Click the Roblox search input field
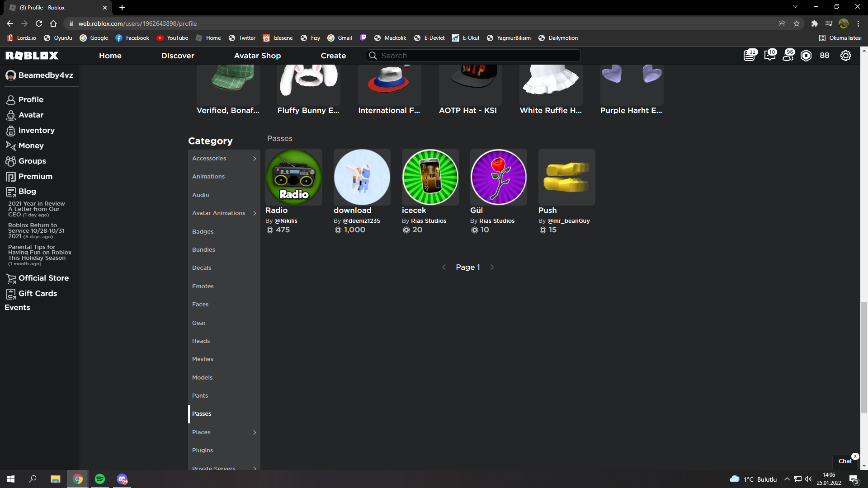This screenshot has height=488, width=868. tap(473, 56)
